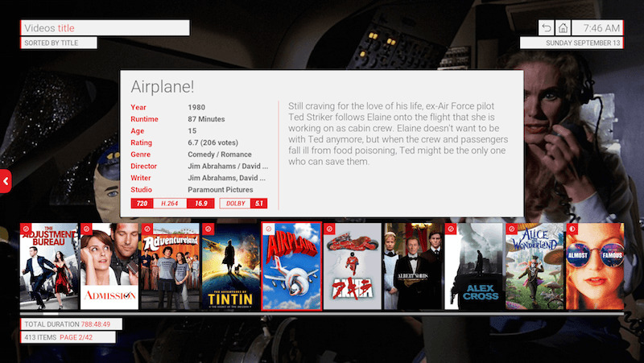
Task: Click the back arrow icon near the clock
Action: click(x=547, y=28)
